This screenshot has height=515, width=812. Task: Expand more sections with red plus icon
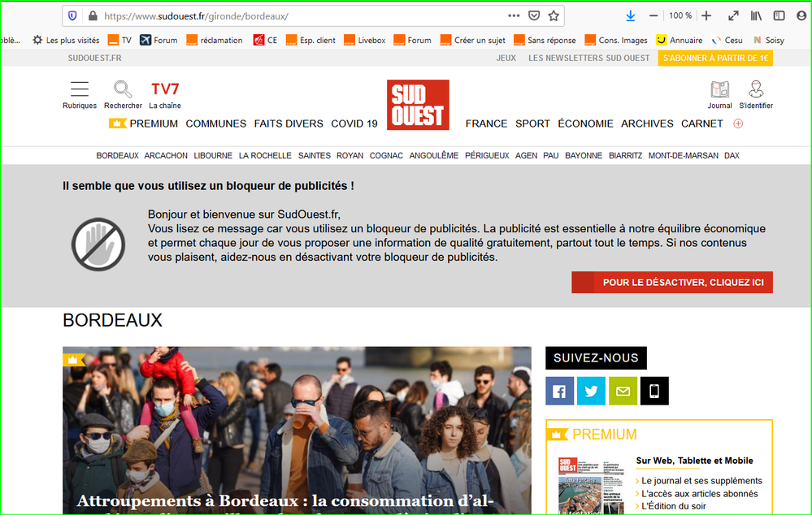tap(739, 123)
